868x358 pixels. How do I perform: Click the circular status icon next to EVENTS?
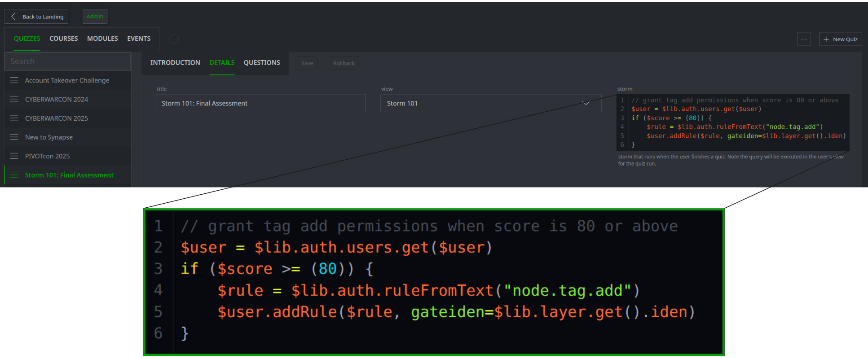pos(174,39)
